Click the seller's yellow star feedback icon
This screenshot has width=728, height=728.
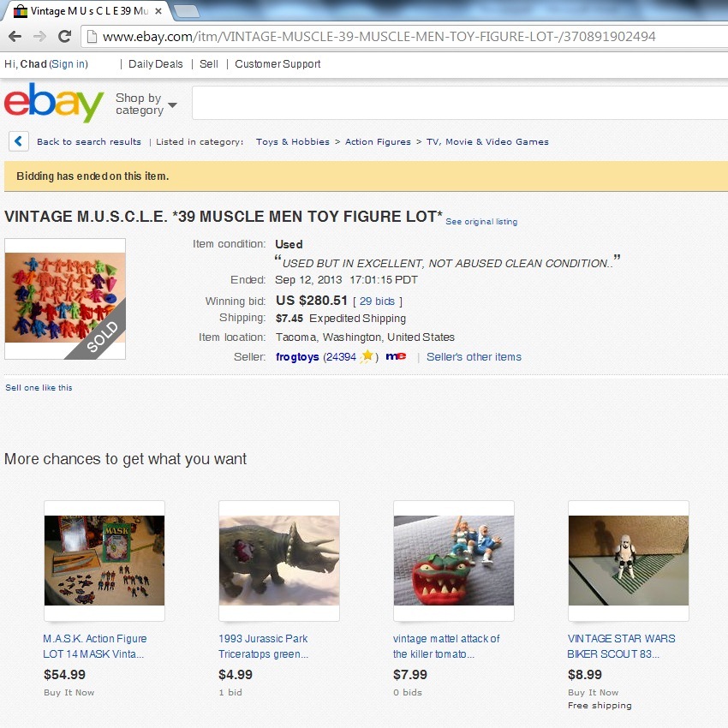point(367,356)
